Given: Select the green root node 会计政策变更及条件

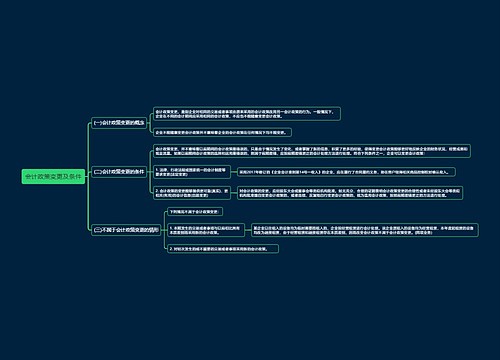Looking at the screenshot, I should click(x=53, y=176).
